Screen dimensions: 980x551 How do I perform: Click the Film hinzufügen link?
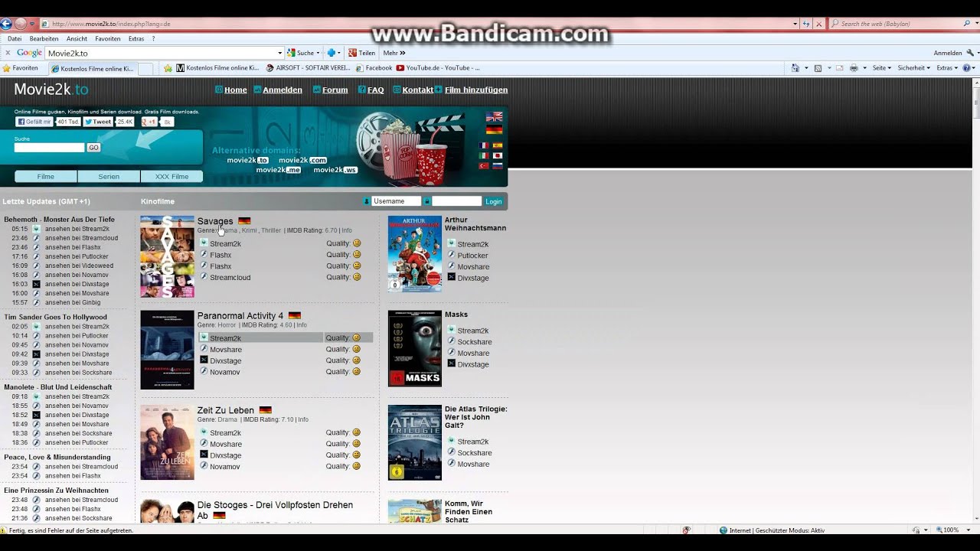476,90
